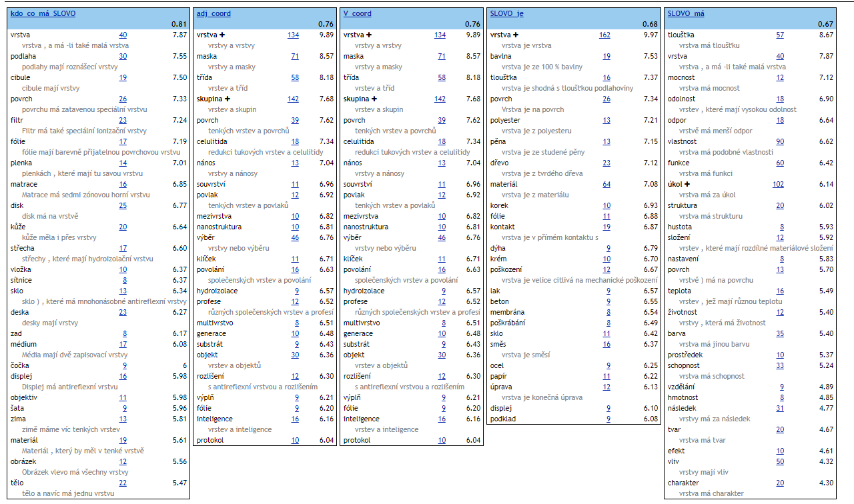Select the word 'cibule' in the first column
The width and height of the screenshot is (854, 504).
tap(21, 77)
